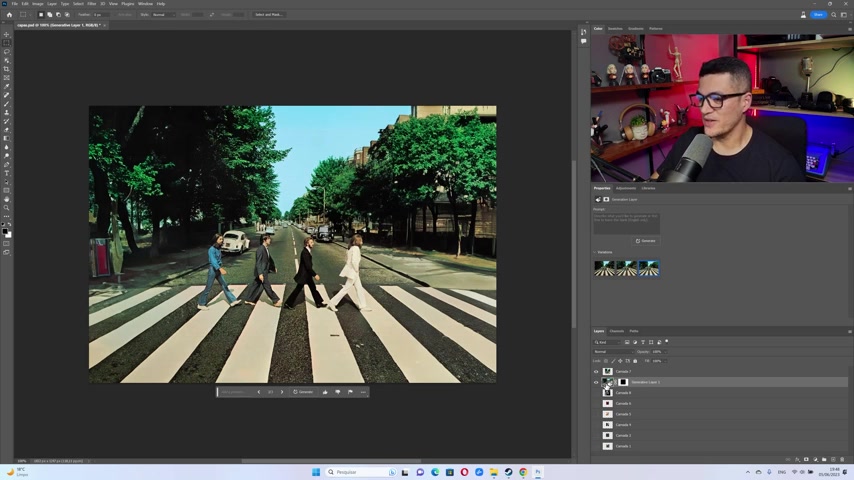Open the Style Normal dropdown in options bar
The height and width of the screenshot is (480, 854).
pos(163,15)
